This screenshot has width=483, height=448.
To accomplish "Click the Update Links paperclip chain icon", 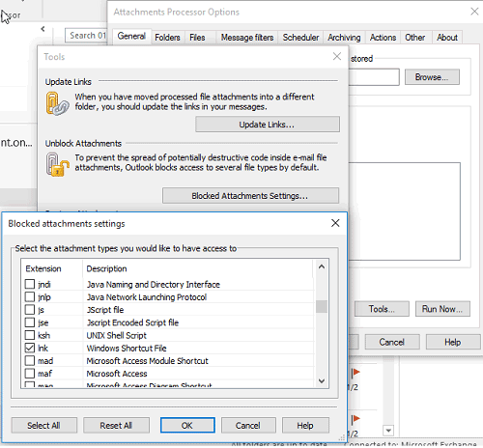I will (x=57, y=103).
